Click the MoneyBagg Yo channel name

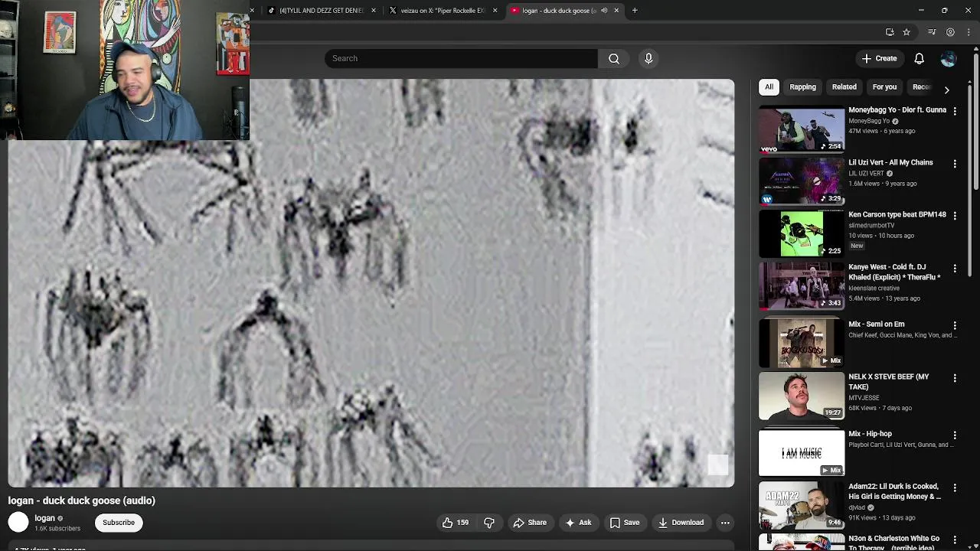(x=869, y=121)
